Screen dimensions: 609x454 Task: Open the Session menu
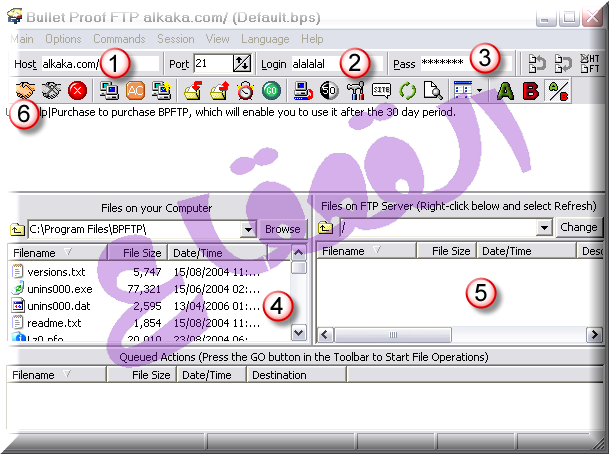176,39
